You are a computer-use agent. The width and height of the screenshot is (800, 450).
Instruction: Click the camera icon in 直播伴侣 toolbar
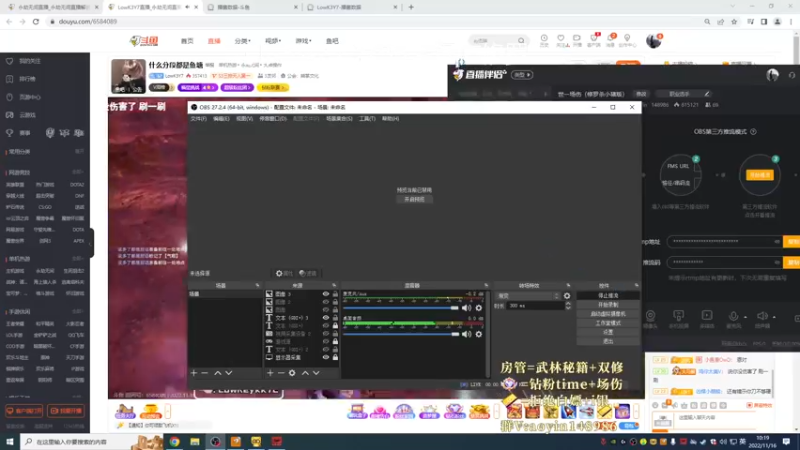click(651, 316)
